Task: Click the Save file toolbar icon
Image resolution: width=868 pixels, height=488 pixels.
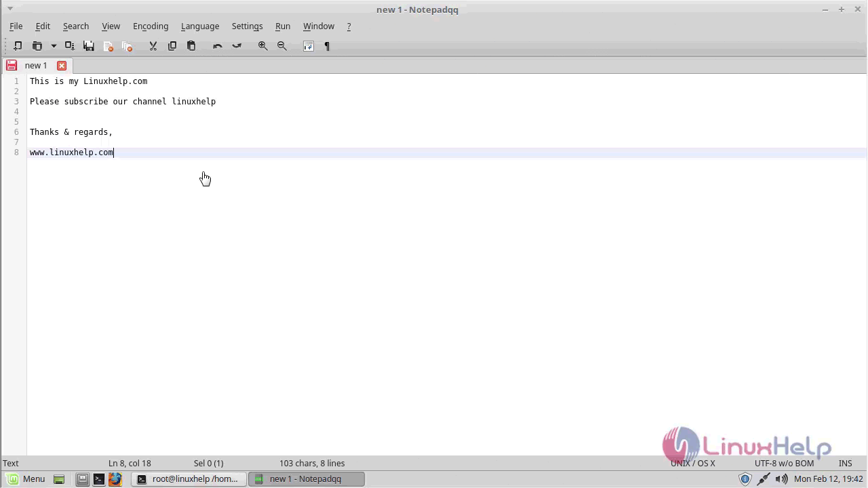Action: [89, 46]
